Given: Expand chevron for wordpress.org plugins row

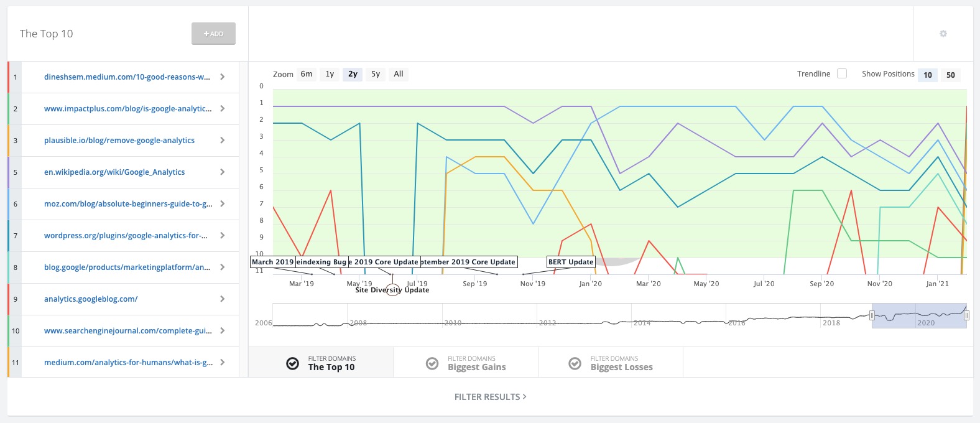Looking at the screenshot, I should tap(223, 236).
